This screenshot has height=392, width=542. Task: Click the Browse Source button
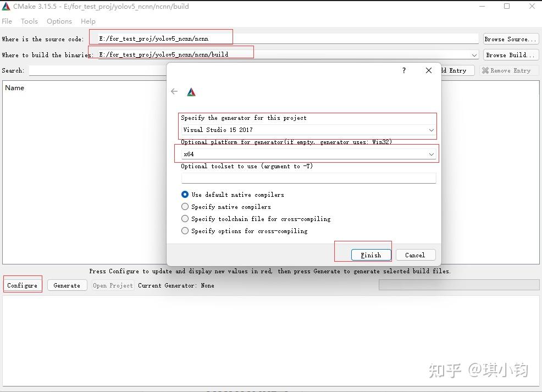[x=510, y=38]
